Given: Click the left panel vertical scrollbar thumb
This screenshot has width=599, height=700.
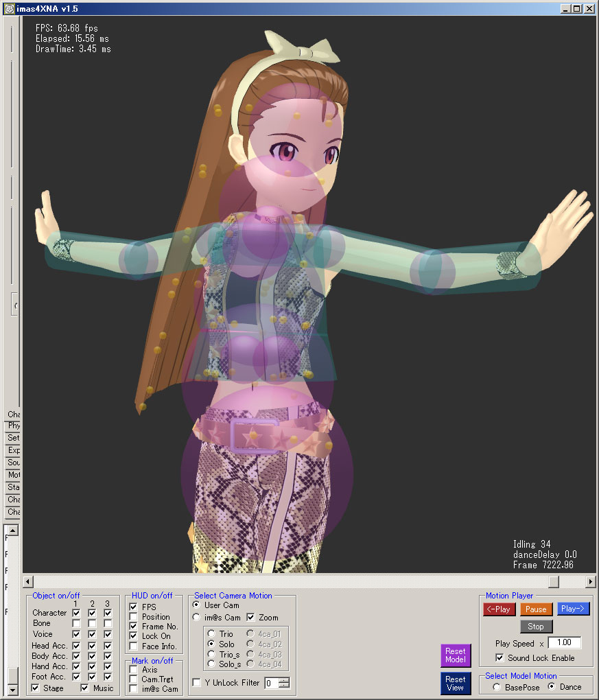Looking at the screenshot, I should pos(13,676).
